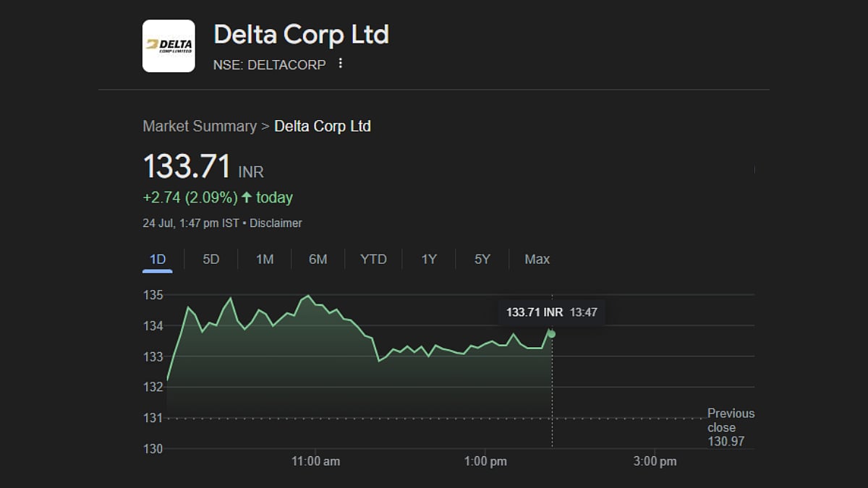Image resolution: width=868 pixels, height=488 pixels.
Task: Click the Delta Corp company logo
Action: 168,46
